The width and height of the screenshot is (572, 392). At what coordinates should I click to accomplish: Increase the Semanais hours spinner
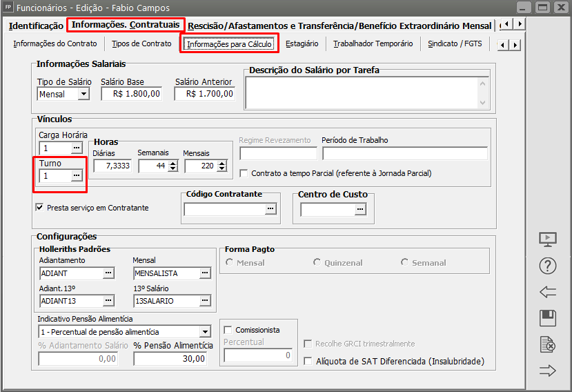pyautogui.click(x=172, y=163)
